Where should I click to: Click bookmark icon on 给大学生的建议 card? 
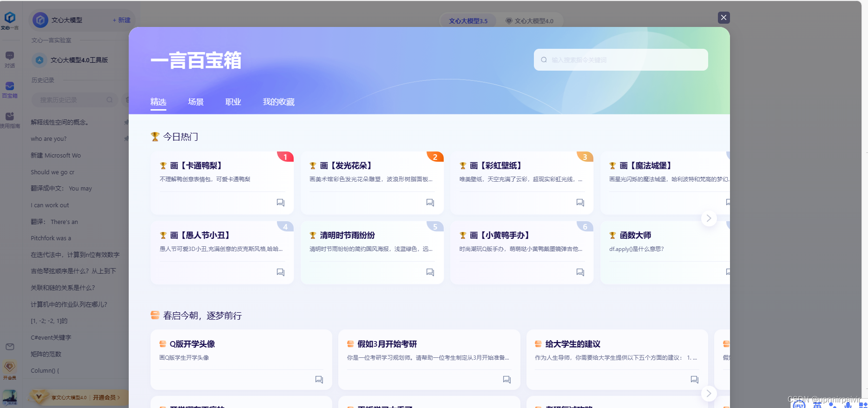click(695, 380)
